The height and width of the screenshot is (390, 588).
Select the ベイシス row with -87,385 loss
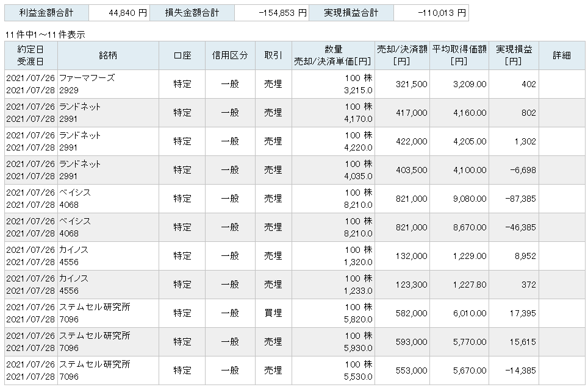295,199
